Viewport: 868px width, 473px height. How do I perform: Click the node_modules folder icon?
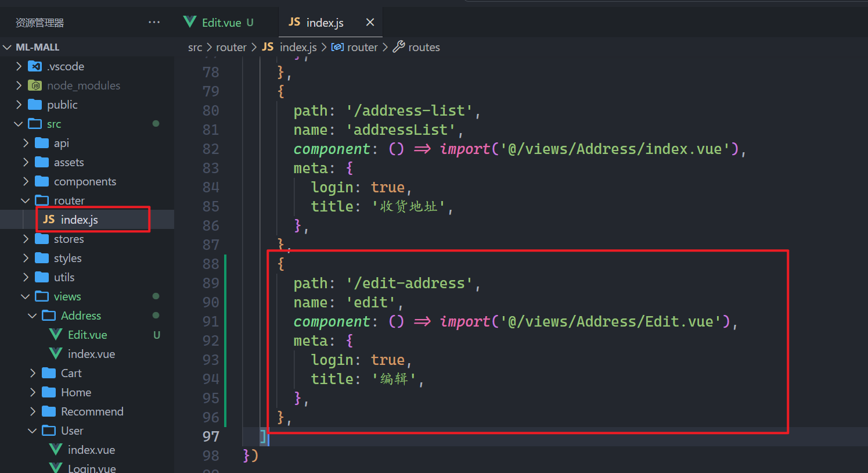coord(35,85)
